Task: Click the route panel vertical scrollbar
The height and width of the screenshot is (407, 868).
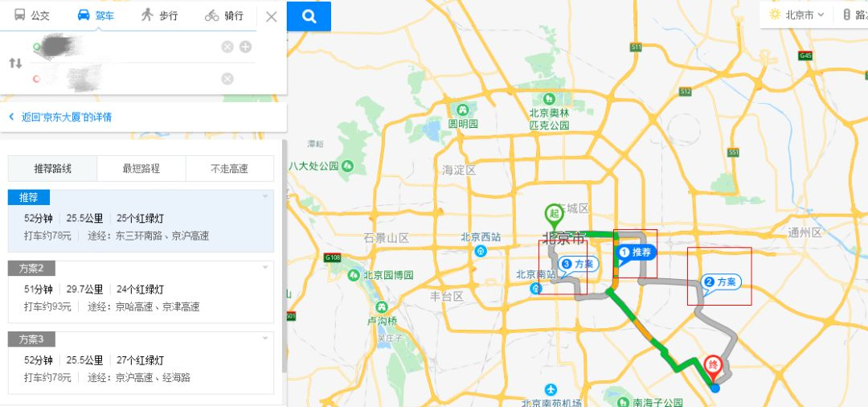Action: coord(285,255)
